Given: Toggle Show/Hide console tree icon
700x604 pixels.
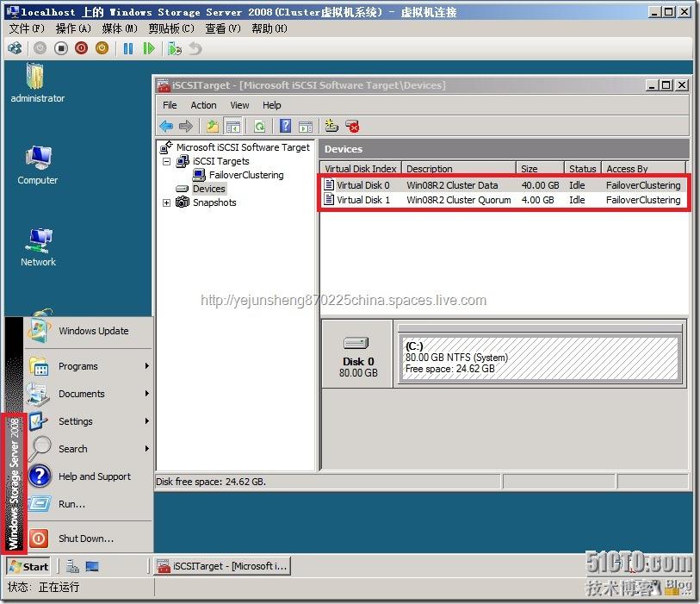Looking at the screenshot, I should coord(232,127).
